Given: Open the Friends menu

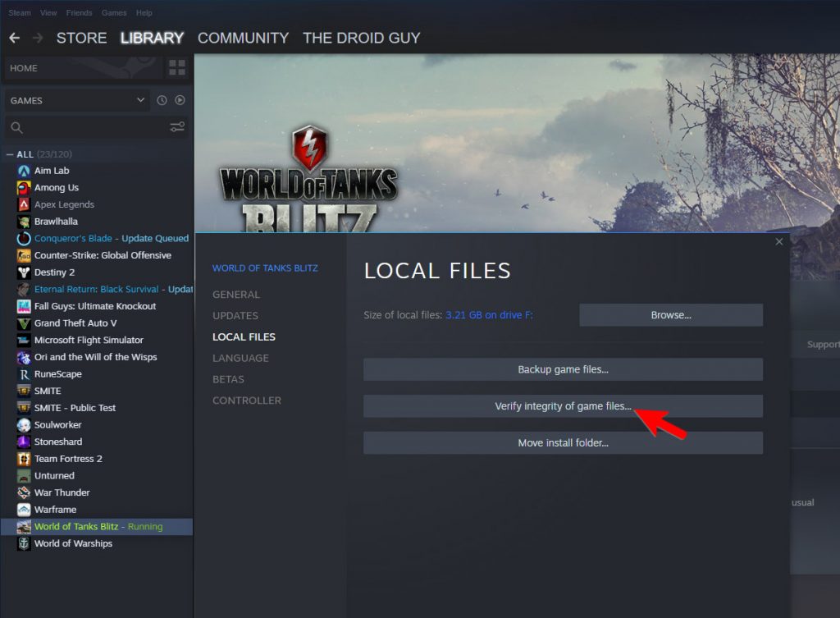Looking at the screenshot, I should (x=80, y=13).
